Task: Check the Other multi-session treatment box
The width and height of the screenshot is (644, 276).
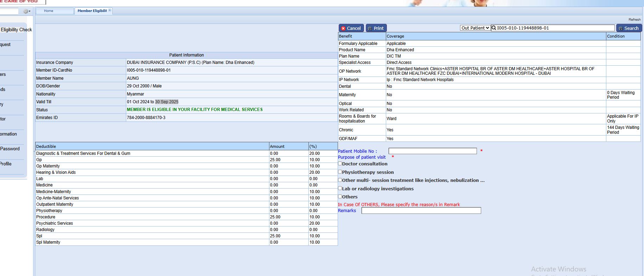Action: tap(340, 180)
